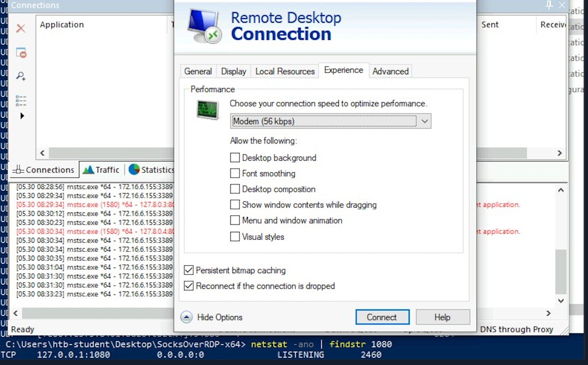Click the Help button
Screen dimensions: 588x365
coord(443,317)
